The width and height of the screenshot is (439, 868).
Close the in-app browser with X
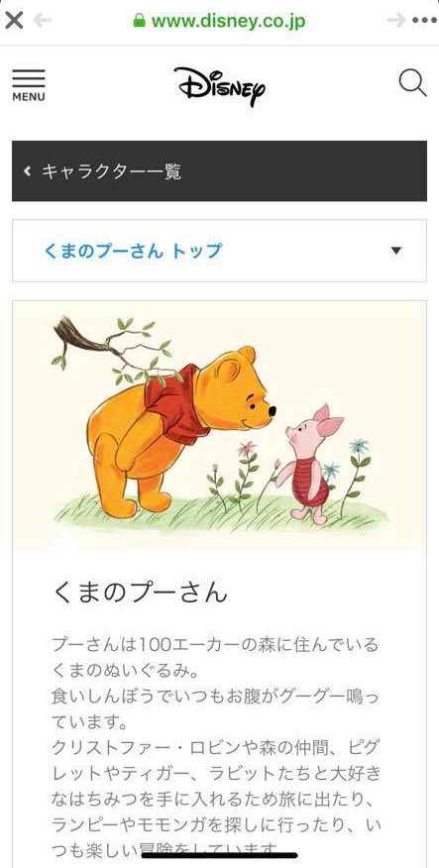pos(14,21)
